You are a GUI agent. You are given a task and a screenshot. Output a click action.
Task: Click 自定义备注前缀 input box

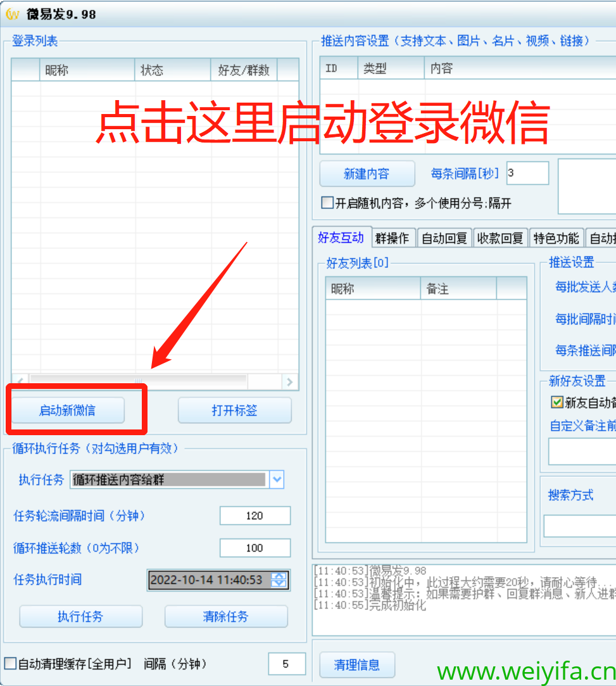[582, 452]
